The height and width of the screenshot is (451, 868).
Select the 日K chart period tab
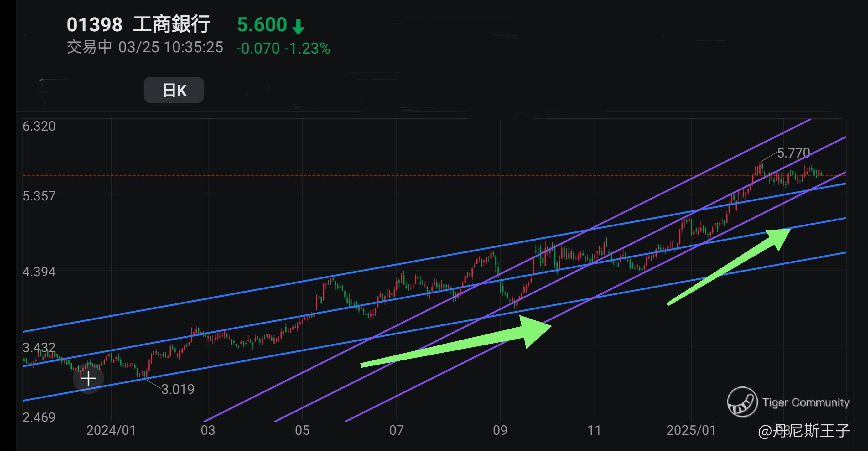(x=174, y=90)
